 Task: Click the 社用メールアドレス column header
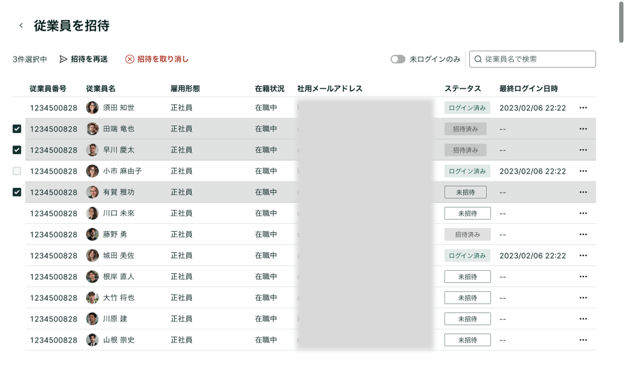[x=330, y=89]
